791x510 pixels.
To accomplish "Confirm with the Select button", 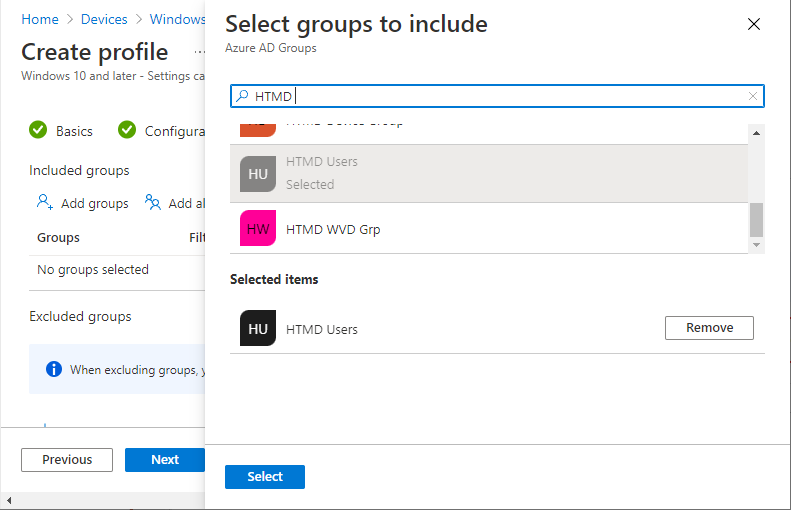I will [265, 477].
